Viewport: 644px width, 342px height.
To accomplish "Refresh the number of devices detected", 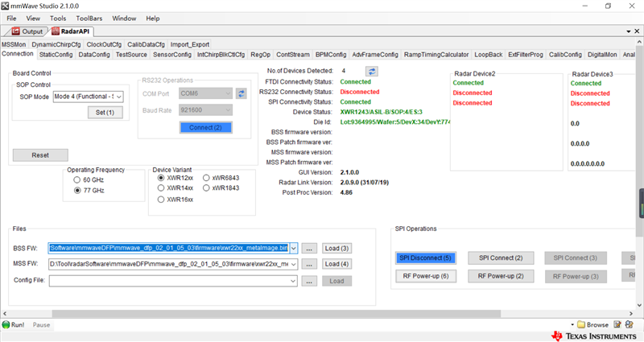I will [x=372, y=72].
